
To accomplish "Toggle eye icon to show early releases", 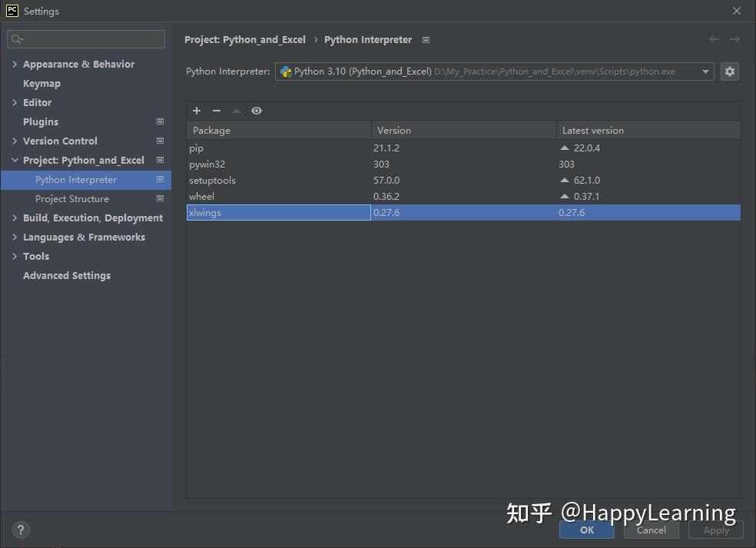I will pyautogui.click(x=257, y=111).
